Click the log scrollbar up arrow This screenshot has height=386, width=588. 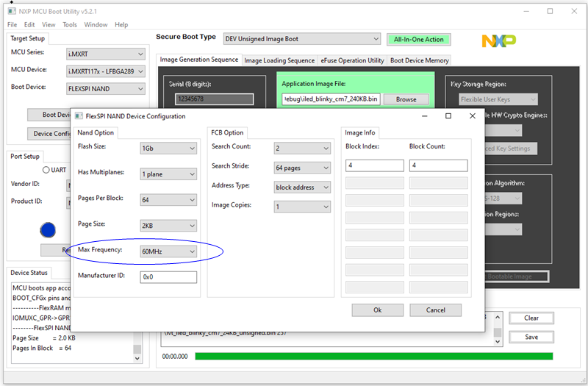(498, 317)
